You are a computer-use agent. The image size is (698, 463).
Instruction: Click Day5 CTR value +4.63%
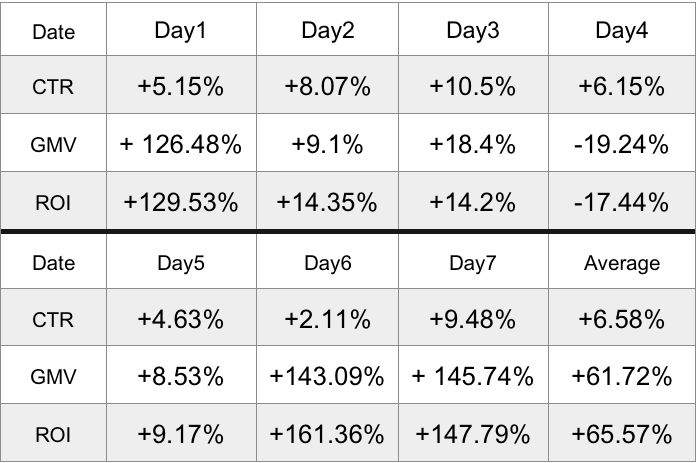[x=181, y=319]
